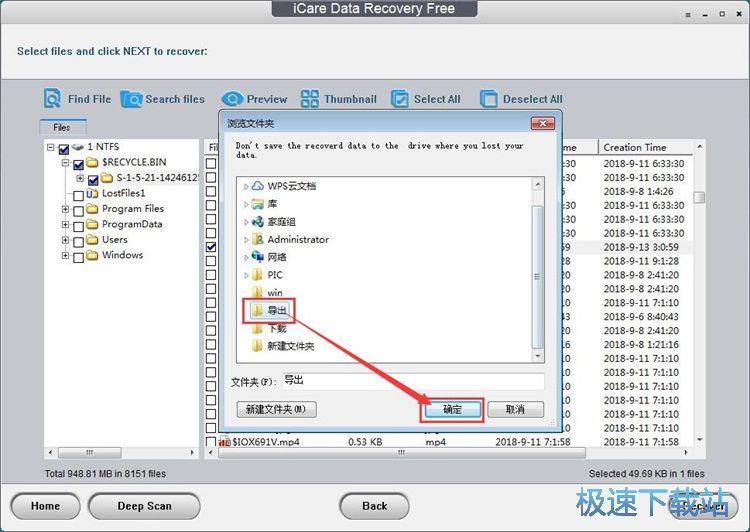Expand the WPS云文档 node in dialog

(x=246, y=186)
